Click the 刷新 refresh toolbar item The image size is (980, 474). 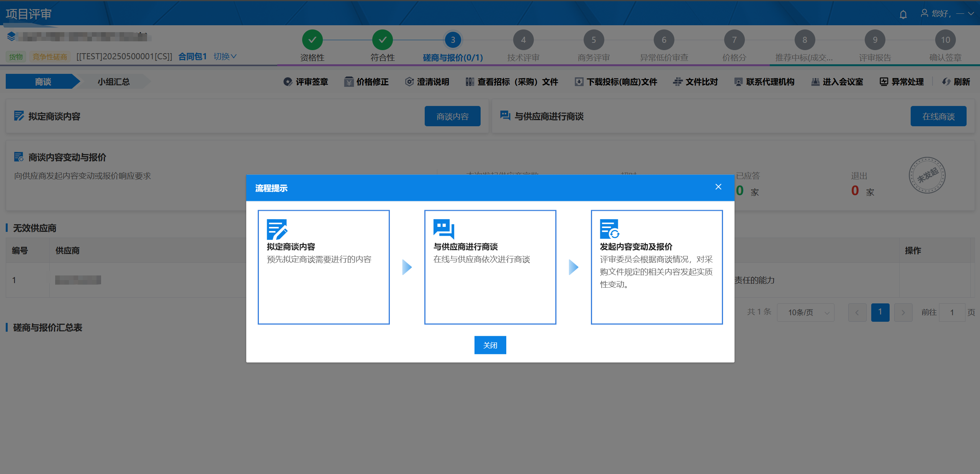(956, 82)
